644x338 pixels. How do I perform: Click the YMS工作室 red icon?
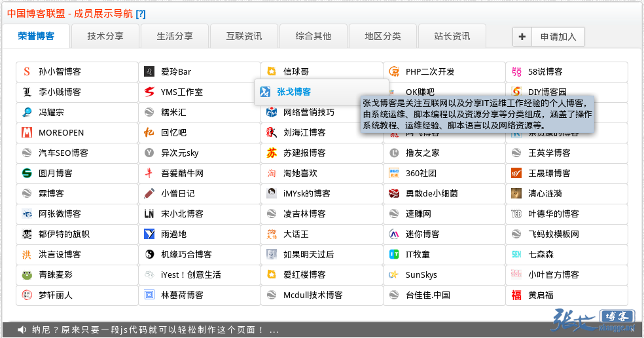coord(149,92)
